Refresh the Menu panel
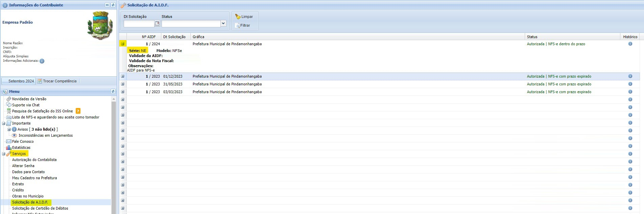Image resolution: width=644 pixels, height=214 pixels. pyautogui.click(x=113, y=91)
